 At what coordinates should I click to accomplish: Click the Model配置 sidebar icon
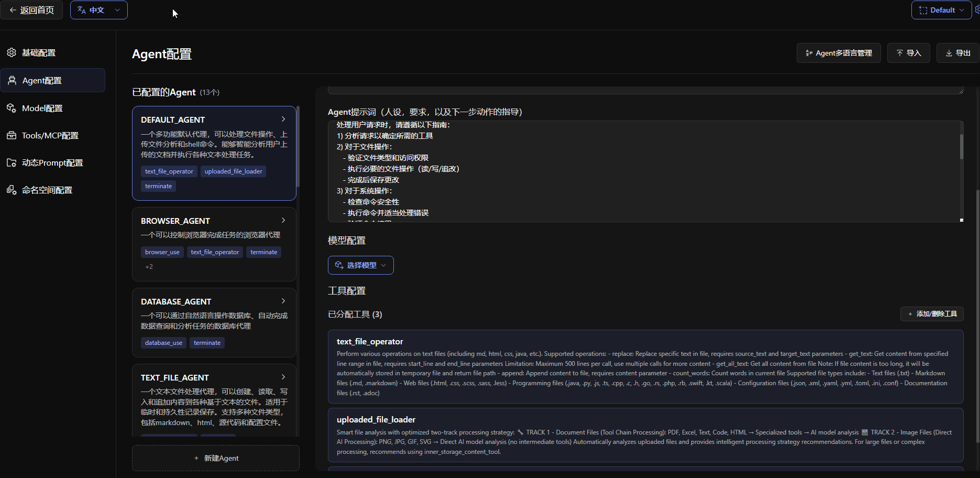coord(12,108)
